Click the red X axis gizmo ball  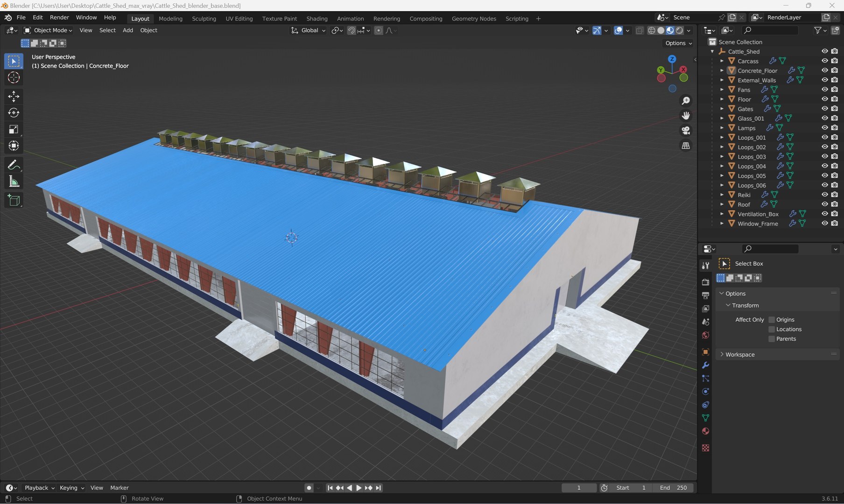click(x=683, y=69)
